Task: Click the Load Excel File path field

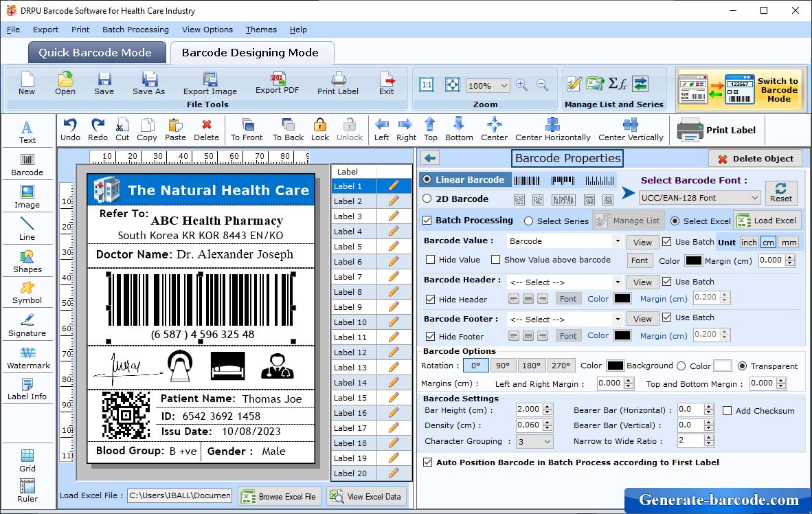Action: 180,495
